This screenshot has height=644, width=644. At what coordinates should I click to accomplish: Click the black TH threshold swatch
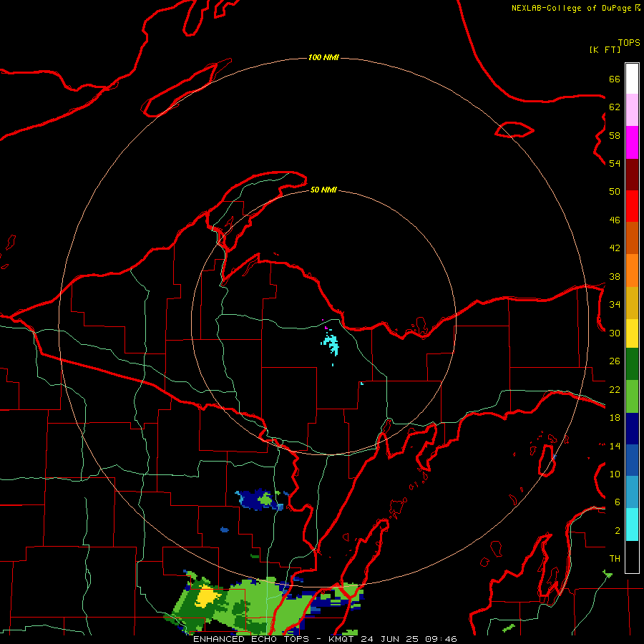click(632, 557)
